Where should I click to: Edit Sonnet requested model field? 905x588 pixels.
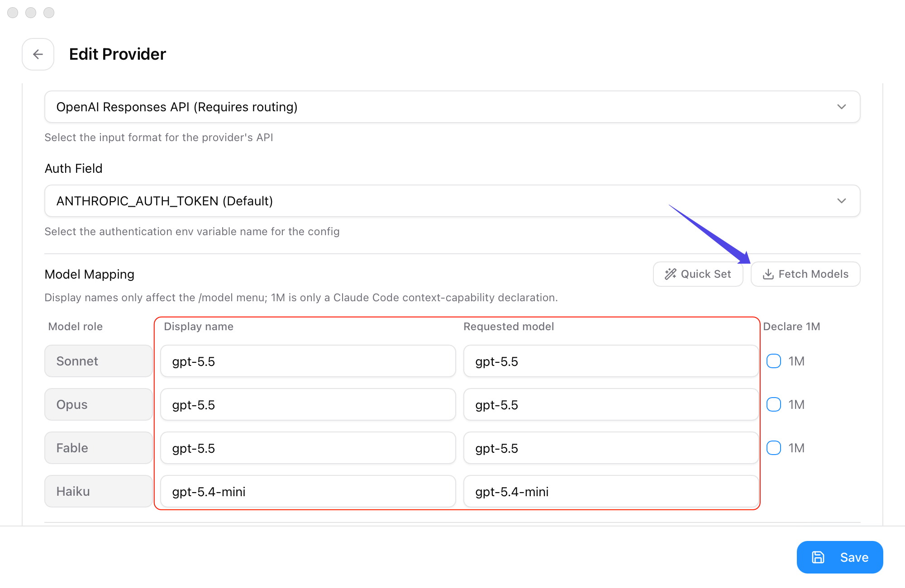coord(611,361)
